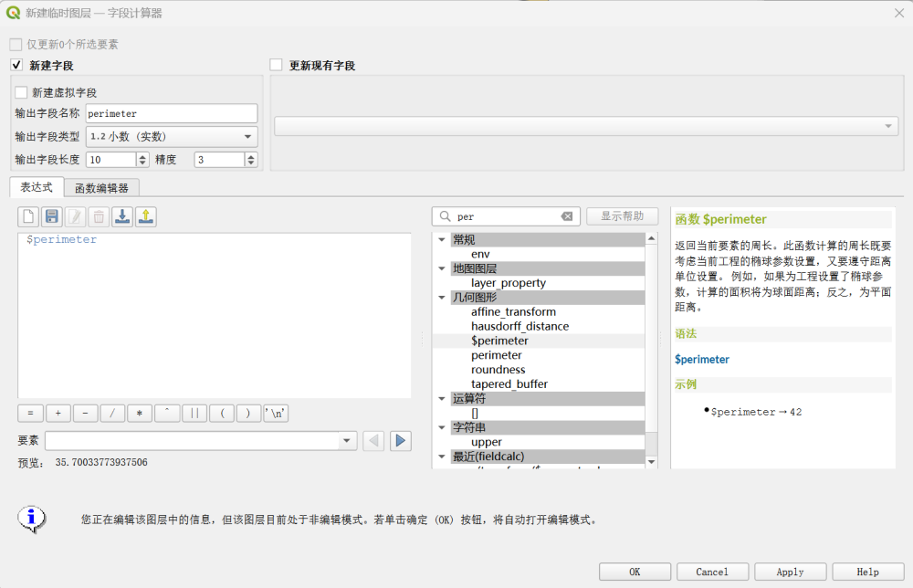Enable the 新建虚拟字段 checkbox
The width and height of the screenshot is (913, 588).
21,92
